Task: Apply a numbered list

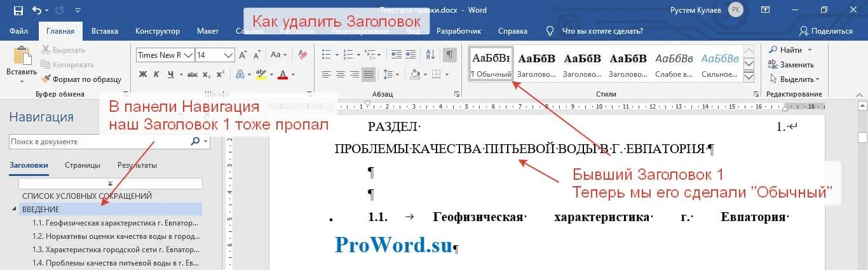Action: [x=349, y=55]
